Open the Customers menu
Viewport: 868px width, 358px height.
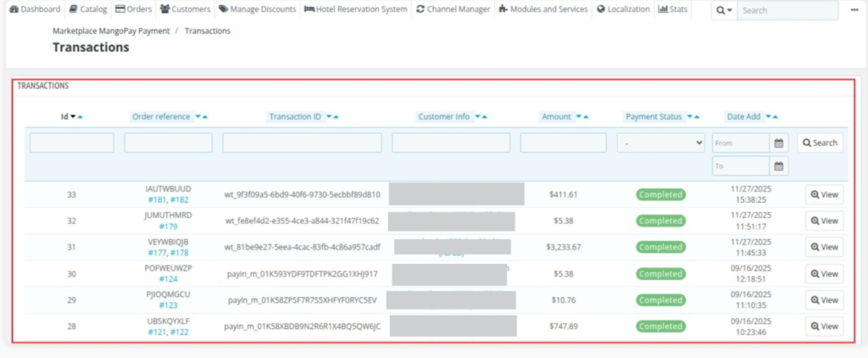pos(186,9)
